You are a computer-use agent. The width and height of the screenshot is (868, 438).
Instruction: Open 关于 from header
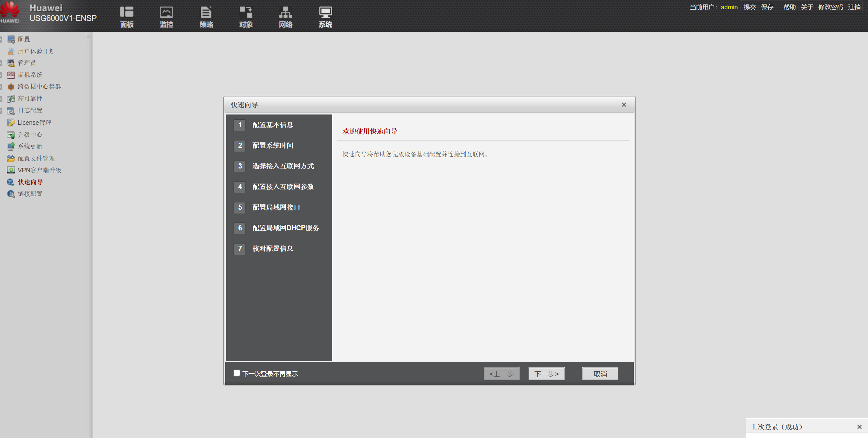(807, 7)
